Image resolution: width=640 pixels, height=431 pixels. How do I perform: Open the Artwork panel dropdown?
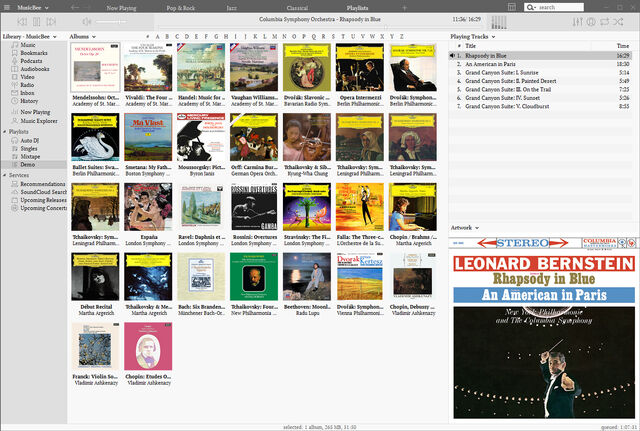pos(464,228)
